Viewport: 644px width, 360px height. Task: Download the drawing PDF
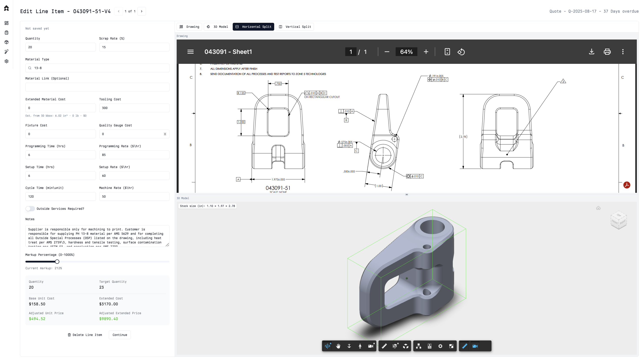591,52
